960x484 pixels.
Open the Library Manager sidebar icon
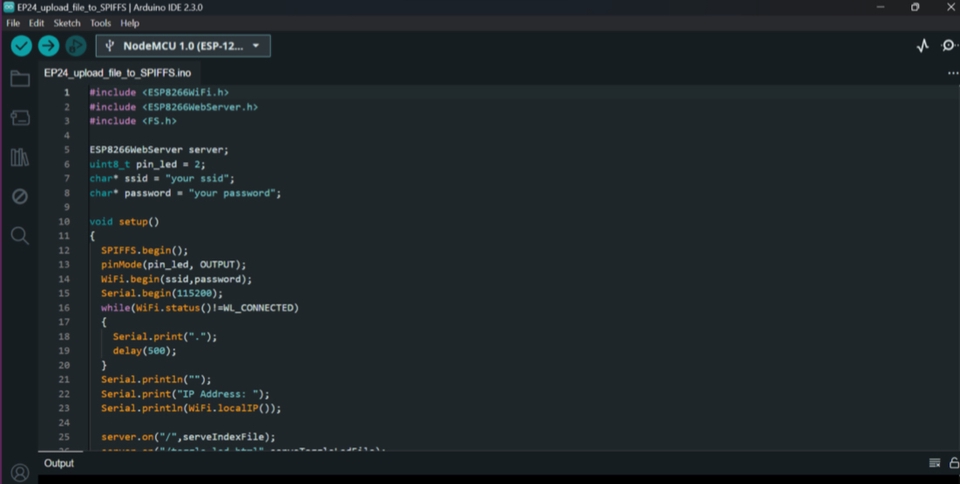20,157
